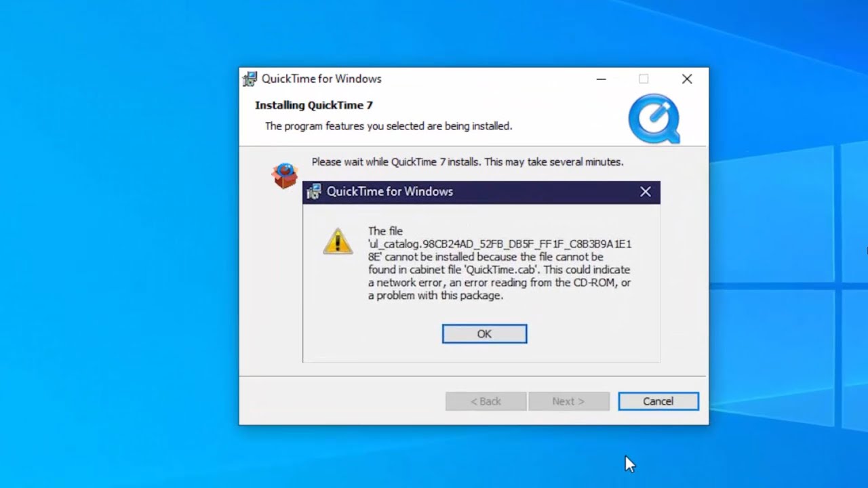868x488 pixels.
Task: Minimize the QuickTime installer window
Action: click(x=601, y=79)
